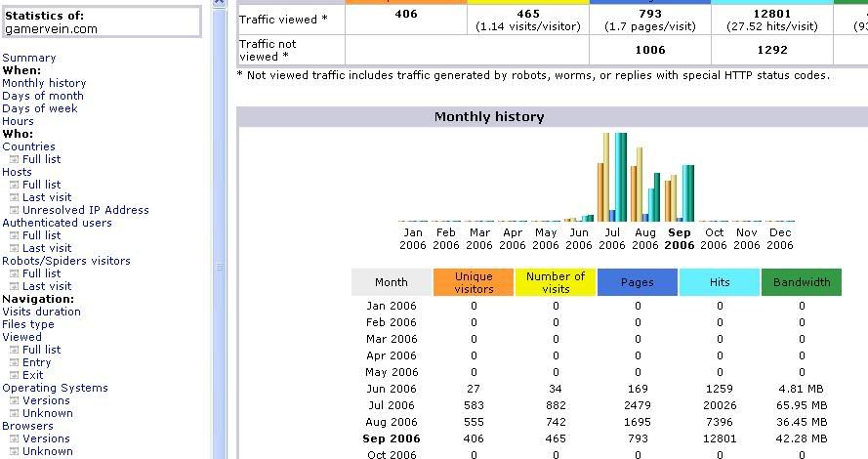The height and width of the screenshot is (459, 868).
Task: Navigate to the Hours report
Action: click(18, 121)
